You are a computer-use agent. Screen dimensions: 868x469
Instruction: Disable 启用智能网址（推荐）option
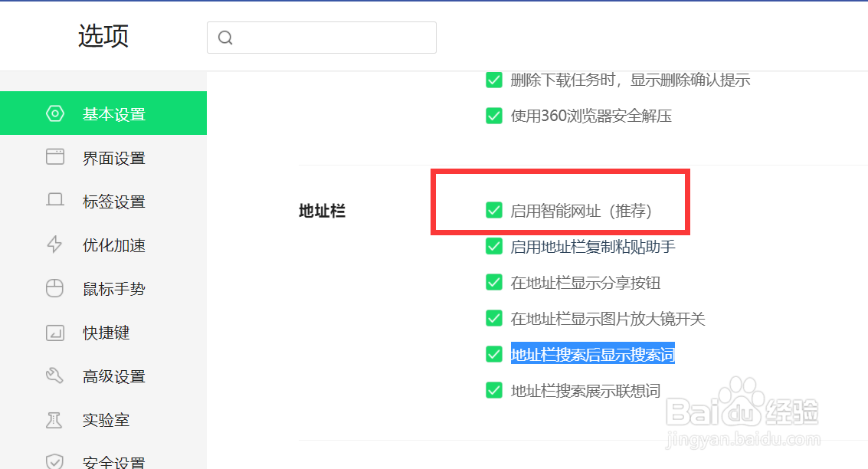494,210
